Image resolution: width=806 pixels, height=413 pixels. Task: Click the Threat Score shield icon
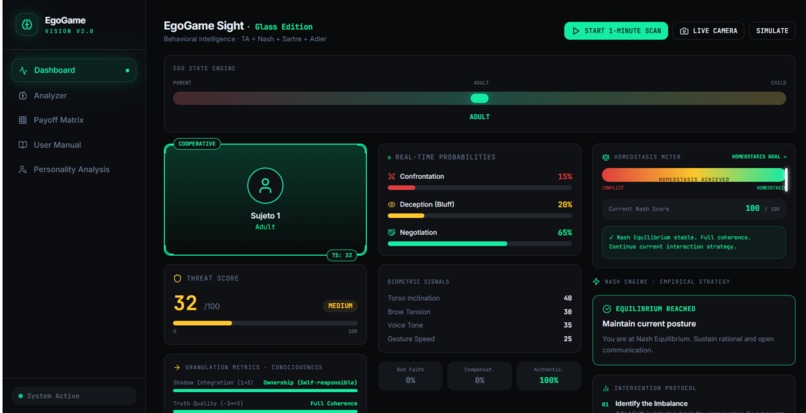pyautogui.click(x=177, y=278)
